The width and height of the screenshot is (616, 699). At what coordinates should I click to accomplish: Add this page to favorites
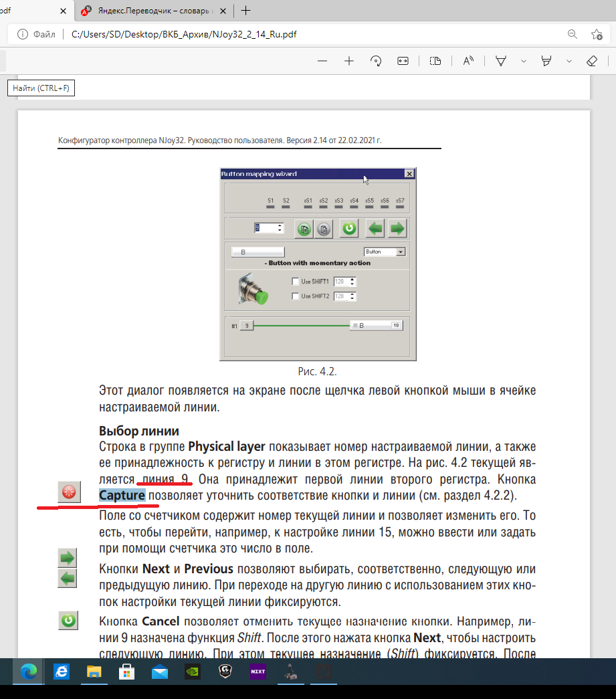(597, 34)
